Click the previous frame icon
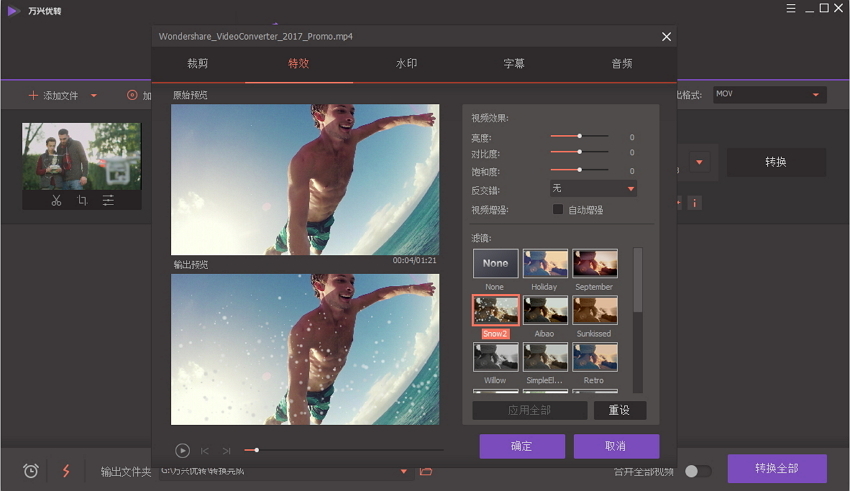The image size is (850, 491). (205, 451)
